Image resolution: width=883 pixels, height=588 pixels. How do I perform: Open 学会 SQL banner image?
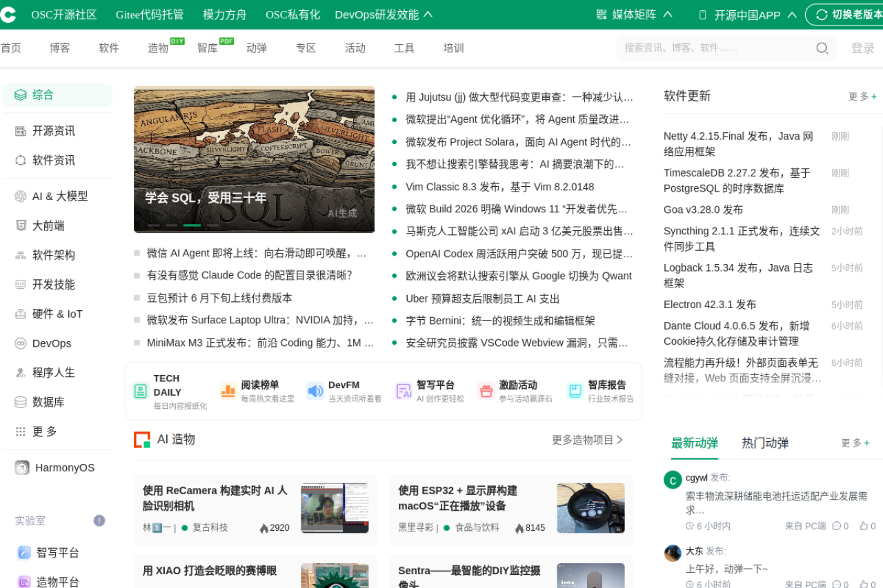(x=254, y=159)
